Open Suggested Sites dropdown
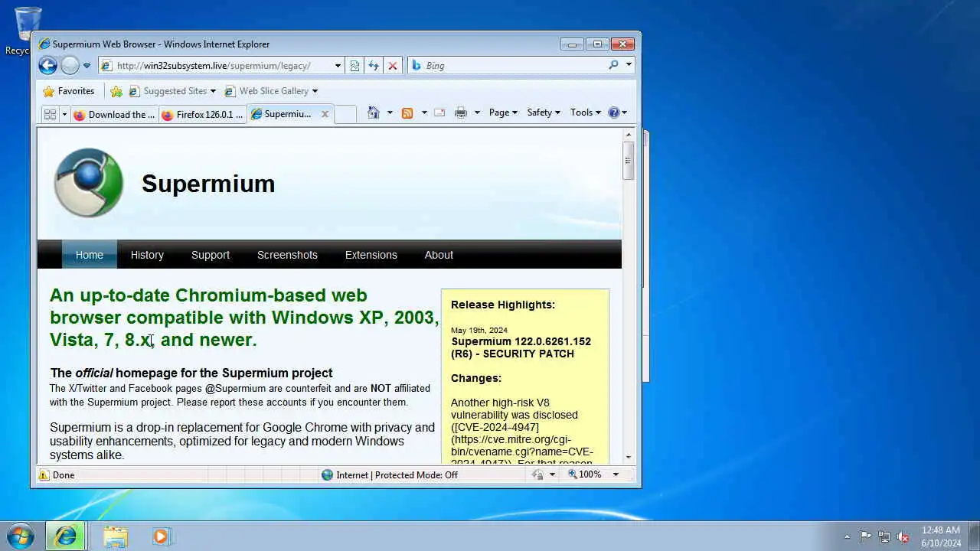The height and width of the screenshot is (551, 980). 172,91
